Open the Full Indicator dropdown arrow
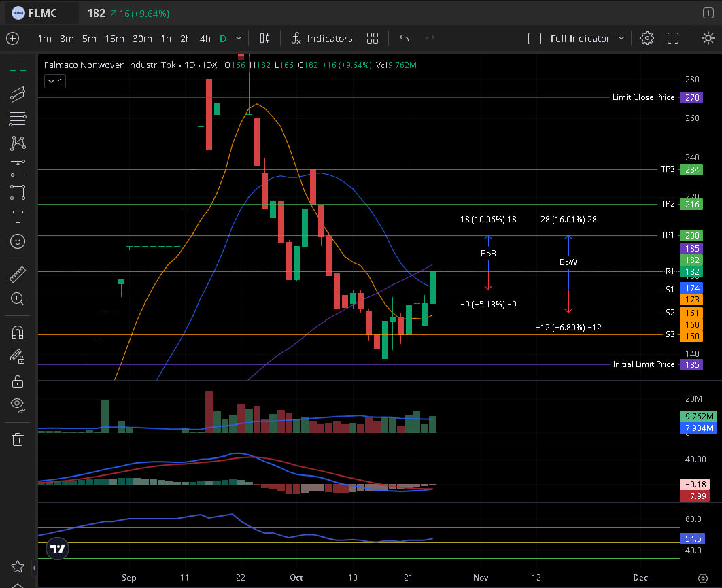 (621, 38)
